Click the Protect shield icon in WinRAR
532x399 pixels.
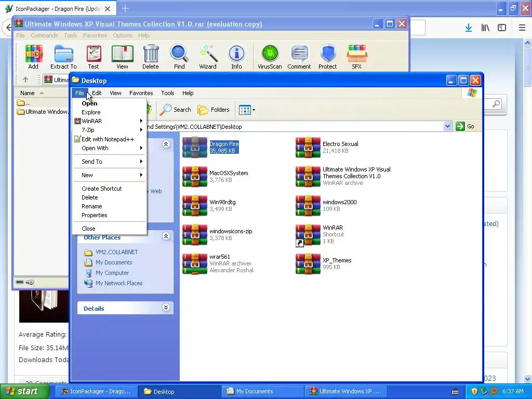[327, 57]
